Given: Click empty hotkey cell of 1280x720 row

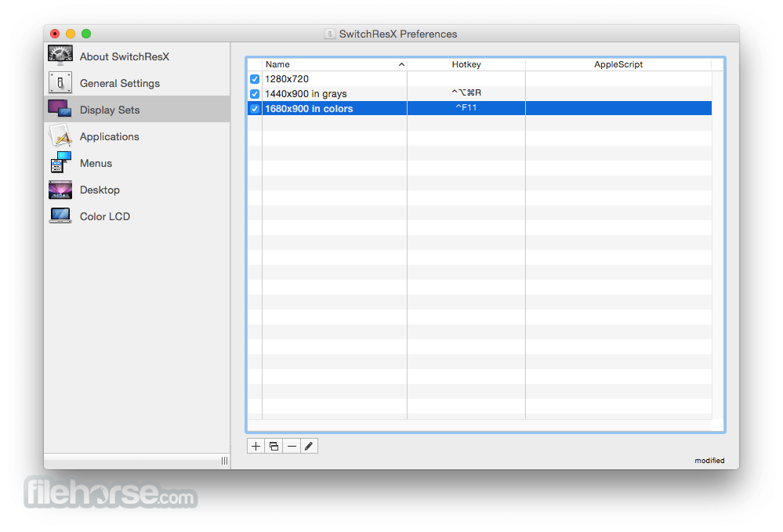Looking at the screenshot, I should point(466,79).
